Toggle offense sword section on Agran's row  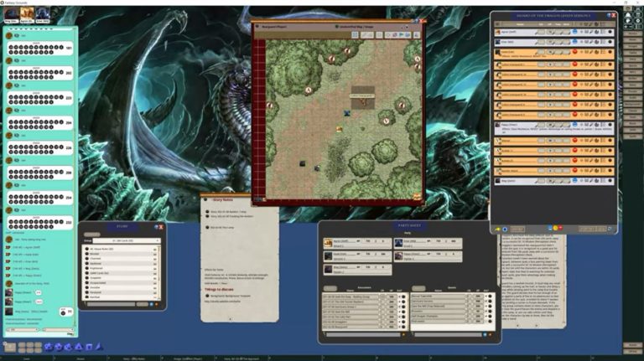[591, 32]
